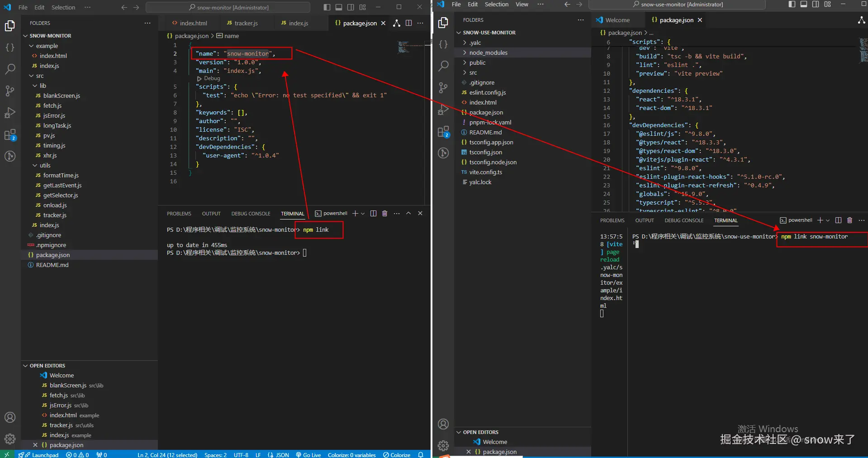868x458 pixels.
Task: Open File menu in snow-monitor window
Action: point(23,7)
